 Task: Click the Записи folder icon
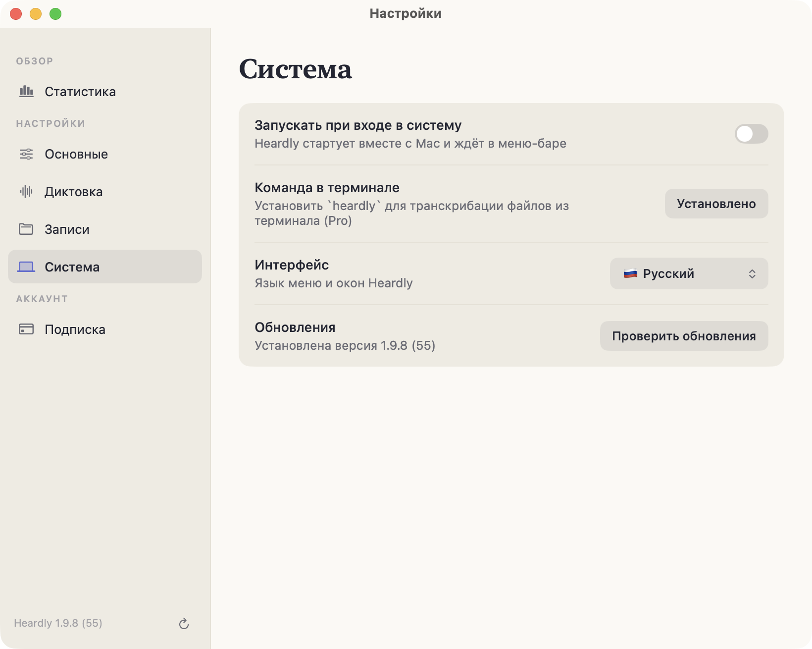coord(26,229)
